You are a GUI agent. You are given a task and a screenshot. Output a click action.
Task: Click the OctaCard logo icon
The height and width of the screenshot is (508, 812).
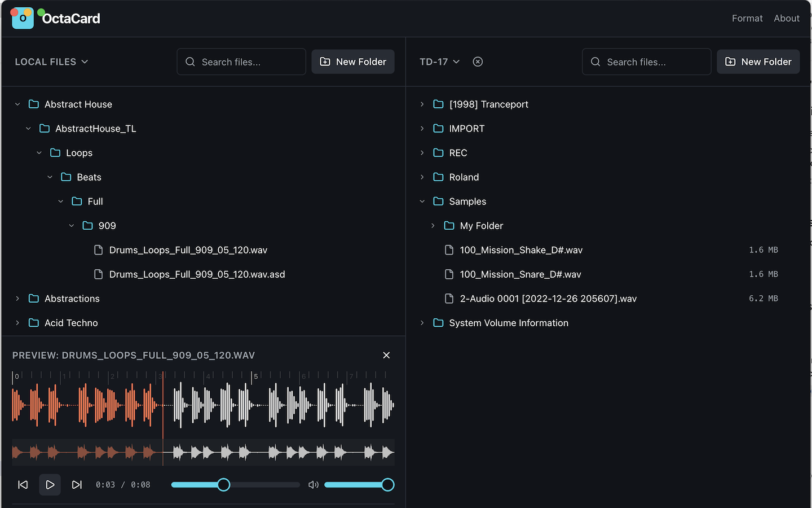23,18
